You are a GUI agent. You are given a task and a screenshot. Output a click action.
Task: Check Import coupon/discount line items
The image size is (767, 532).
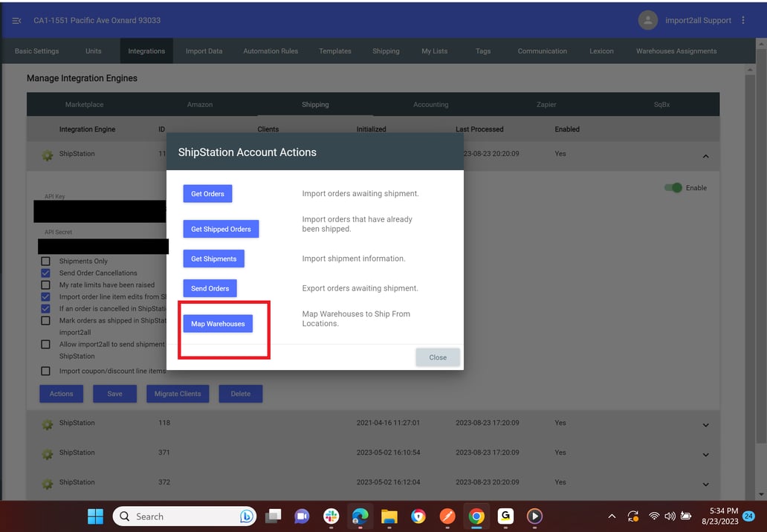(x=45, y=371)
